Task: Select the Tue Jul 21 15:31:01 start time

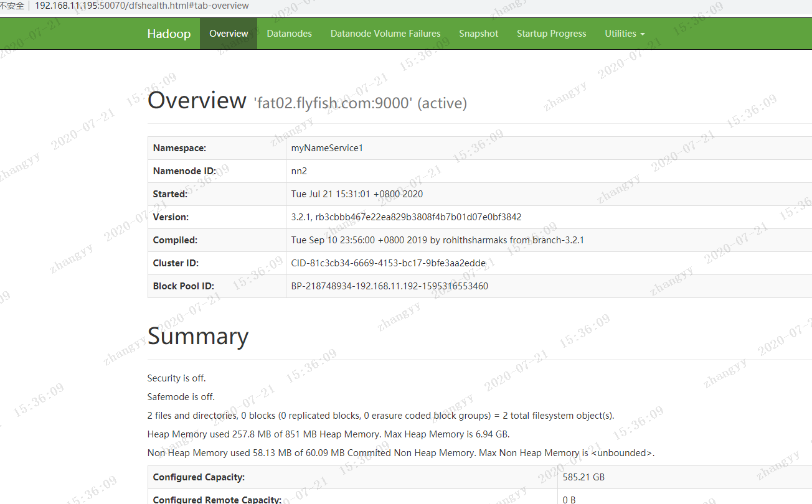Action: [357, 194]
